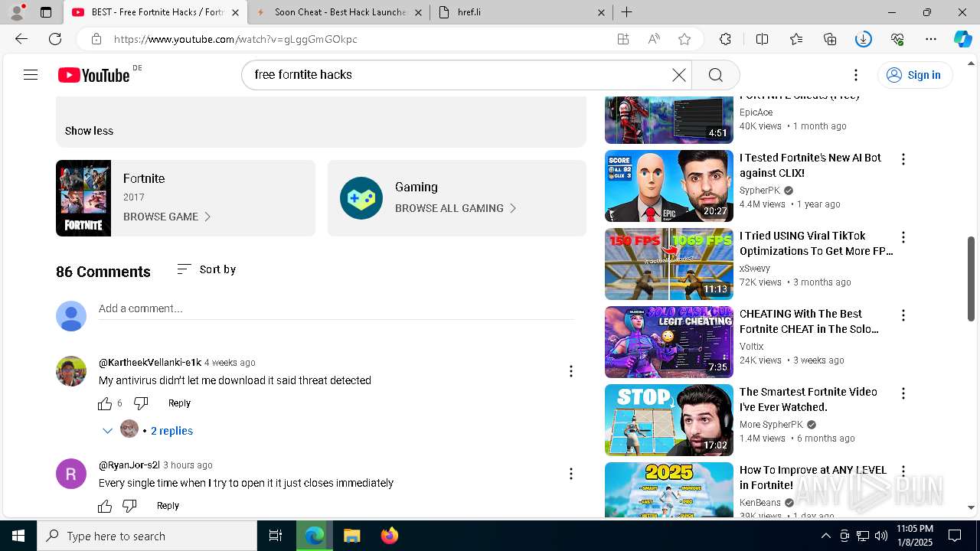Open menu for TikTok Optimizations video

pos(903,237)
